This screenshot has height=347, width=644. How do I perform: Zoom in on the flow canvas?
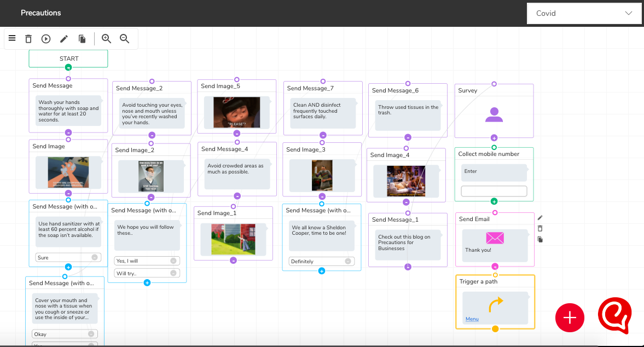(106, 39)
